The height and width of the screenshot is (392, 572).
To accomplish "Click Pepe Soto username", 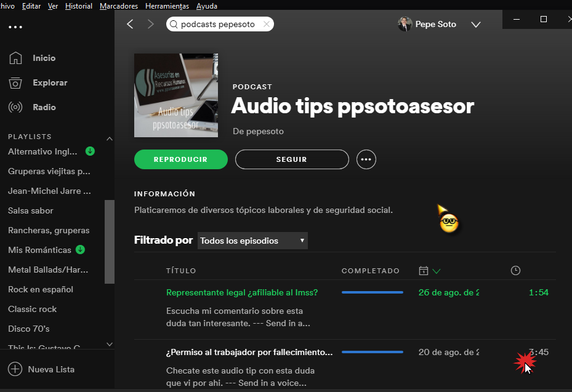I will 435,24.
